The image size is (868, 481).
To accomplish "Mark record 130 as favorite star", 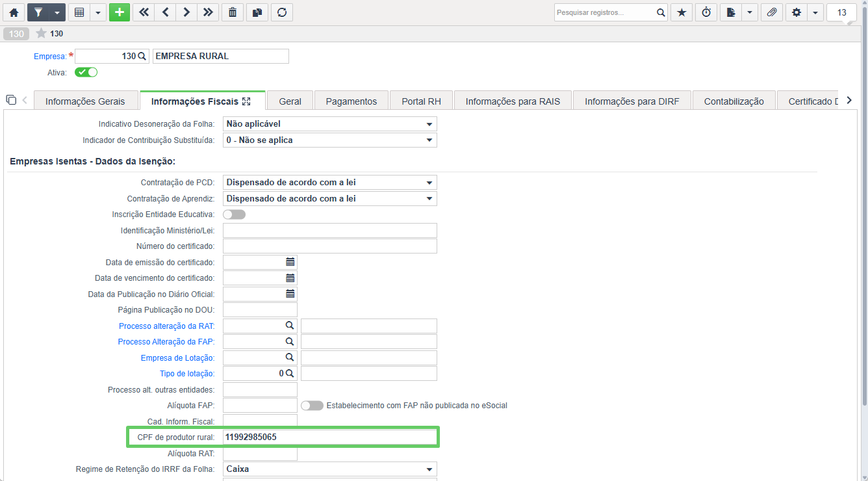I will click(42, 33).
